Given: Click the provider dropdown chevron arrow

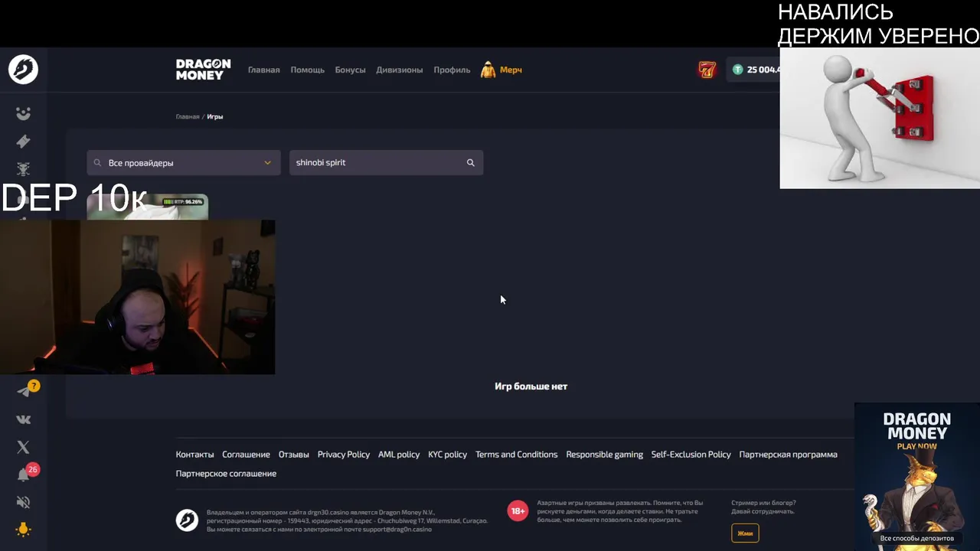Looking at the screenshot, I should click(267, 162).
